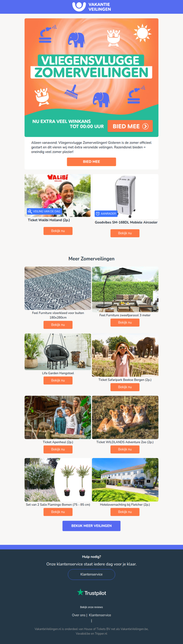This screenshot has height=644, width=183.
Task: Click the VakantieVeilingen smiley logo icon
Action: [x=79, y=6]
